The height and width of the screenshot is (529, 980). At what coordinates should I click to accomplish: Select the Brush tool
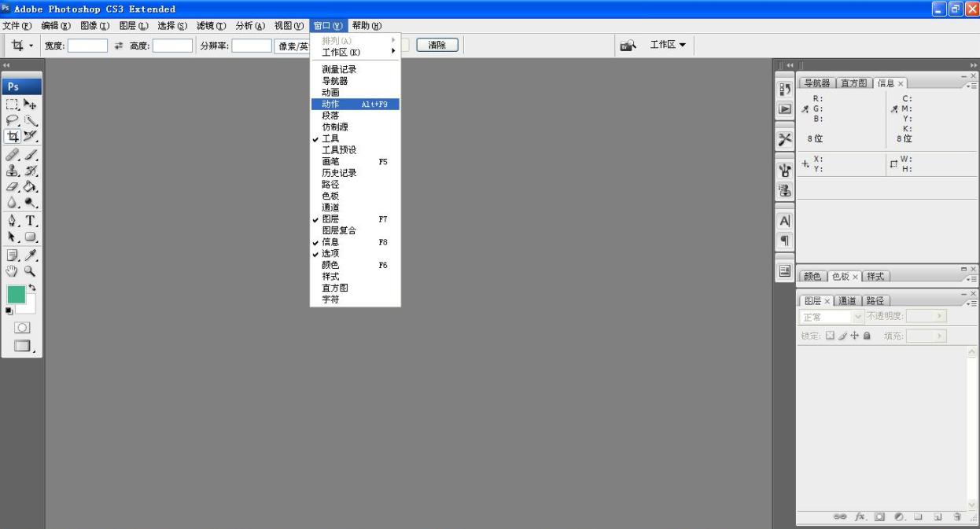(30, 156)
